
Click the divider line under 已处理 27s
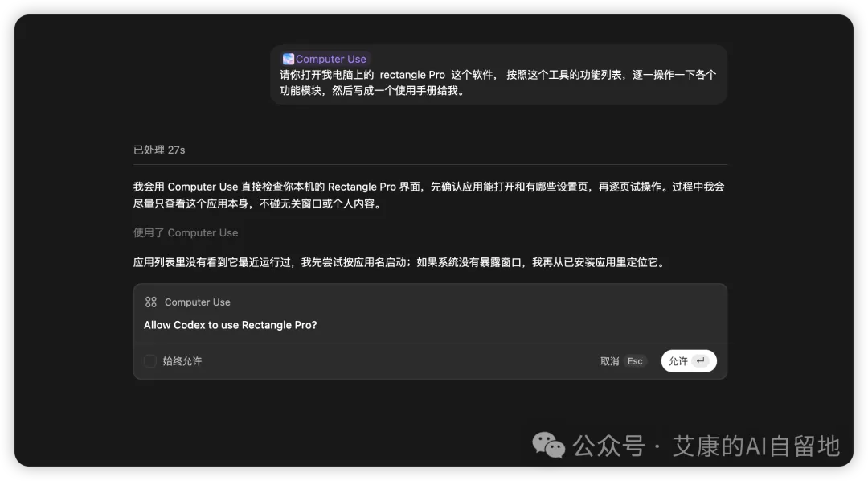pyautogui.click(x=430, y=165)
